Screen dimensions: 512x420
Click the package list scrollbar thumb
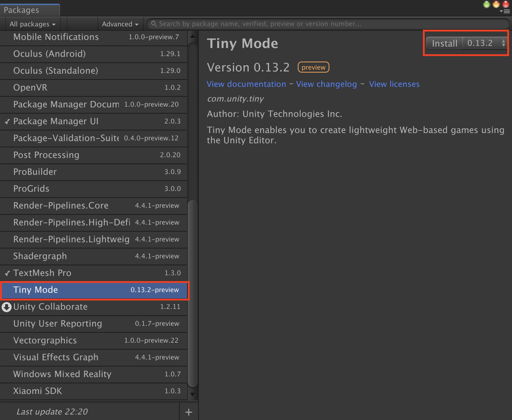point(193,294)
